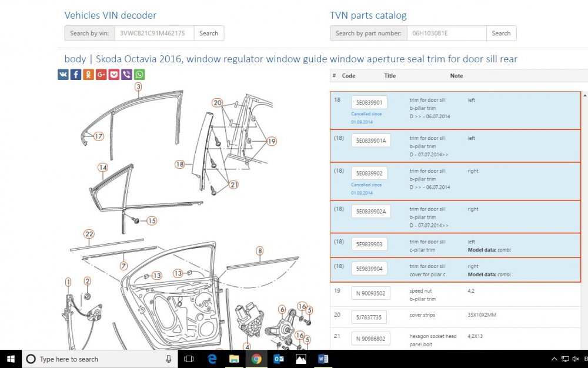Select part code 5E0839902A
The image size is (588, 368).
[x=371, y=212]
